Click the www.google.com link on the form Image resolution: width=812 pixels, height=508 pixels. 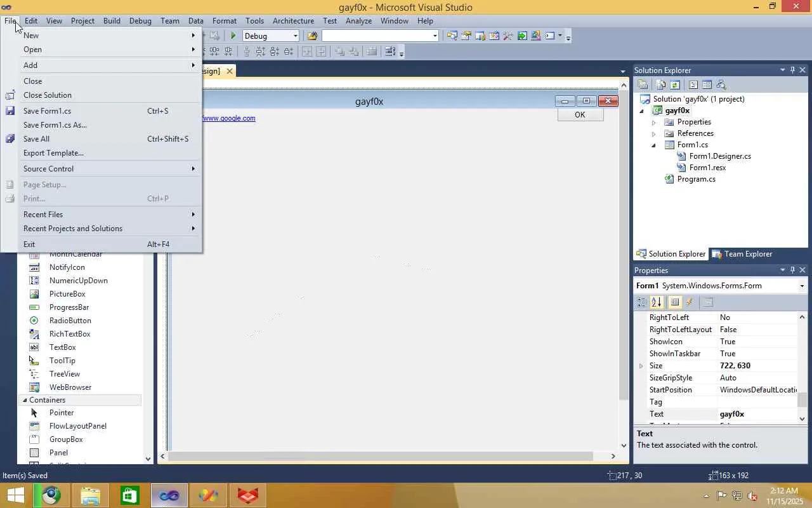[229, 118]
